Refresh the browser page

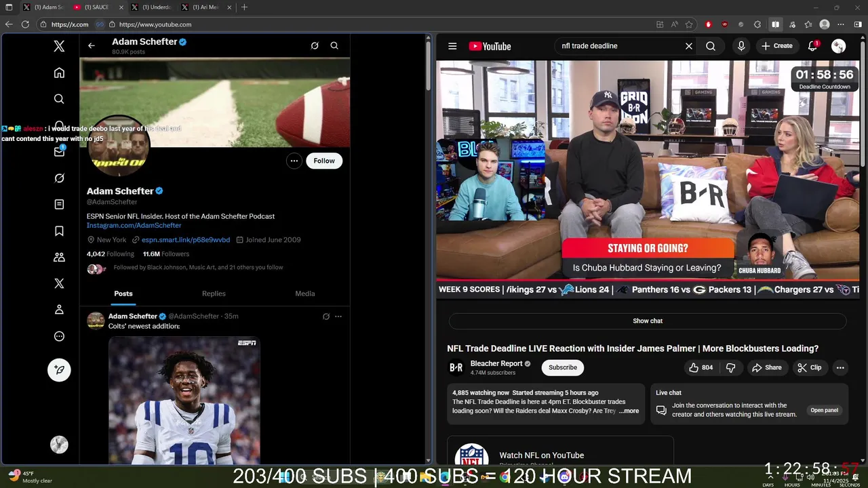click(25, 24)
